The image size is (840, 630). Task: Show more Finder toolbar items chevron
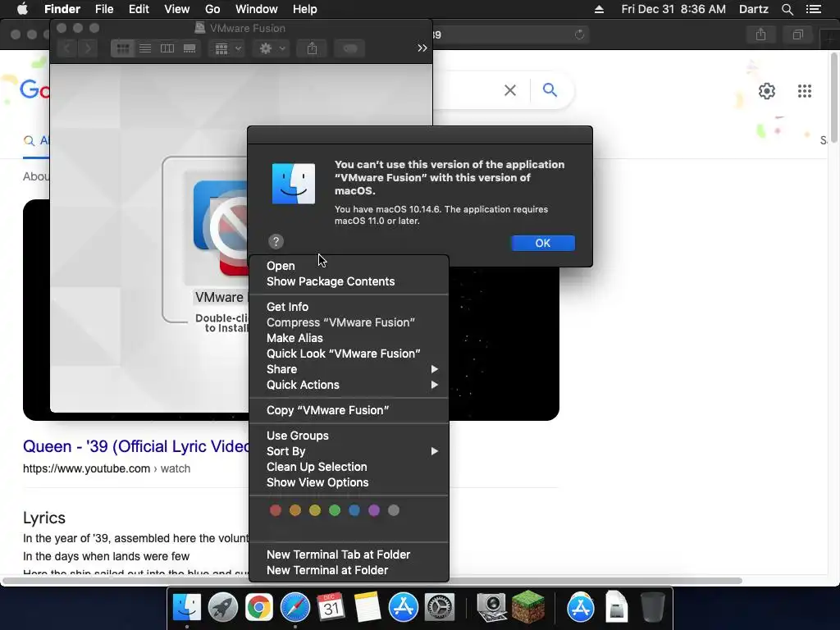422,48
